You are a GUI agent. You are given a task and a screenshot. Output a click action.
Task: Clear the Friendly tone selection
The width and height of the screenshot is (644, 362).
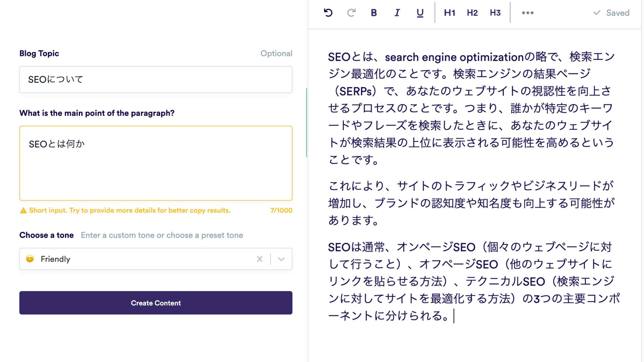260,259
